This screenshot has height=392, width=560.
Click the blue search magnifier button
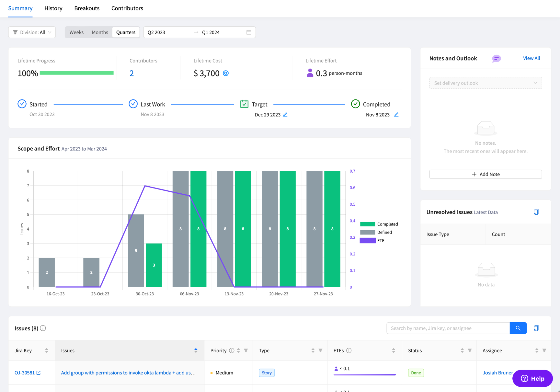(518, 328)
